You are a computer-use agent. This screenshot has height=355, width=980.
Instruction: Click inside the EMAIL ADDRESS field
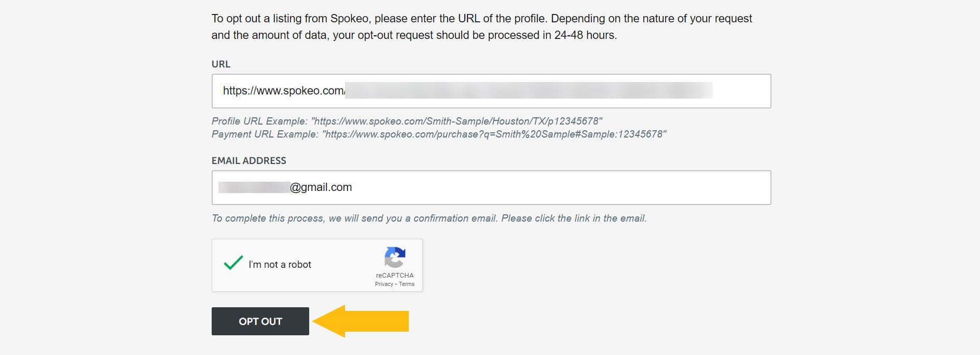(490, 187)
